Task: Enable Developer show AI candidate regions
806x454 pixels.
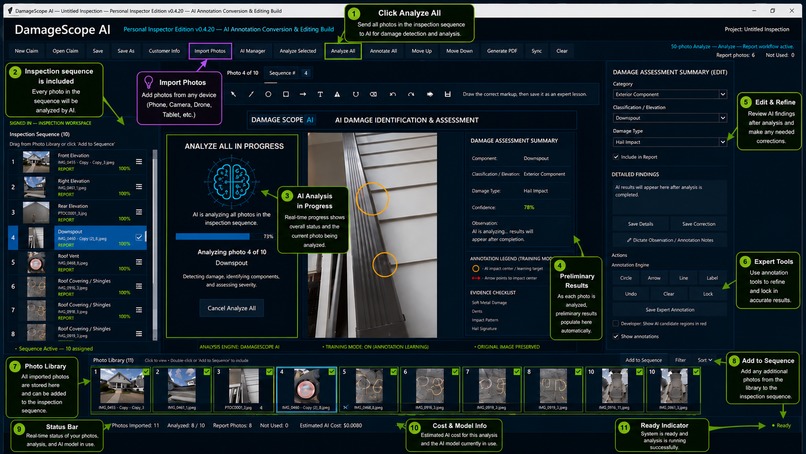Action: (x=615, y=323)
